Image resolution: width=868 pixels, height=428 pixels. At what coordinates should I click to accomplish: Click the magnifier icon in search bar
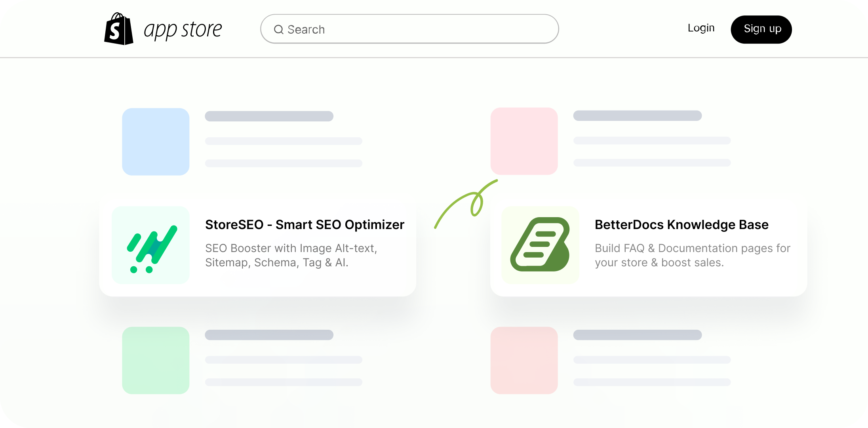click(x=279, y=29)
